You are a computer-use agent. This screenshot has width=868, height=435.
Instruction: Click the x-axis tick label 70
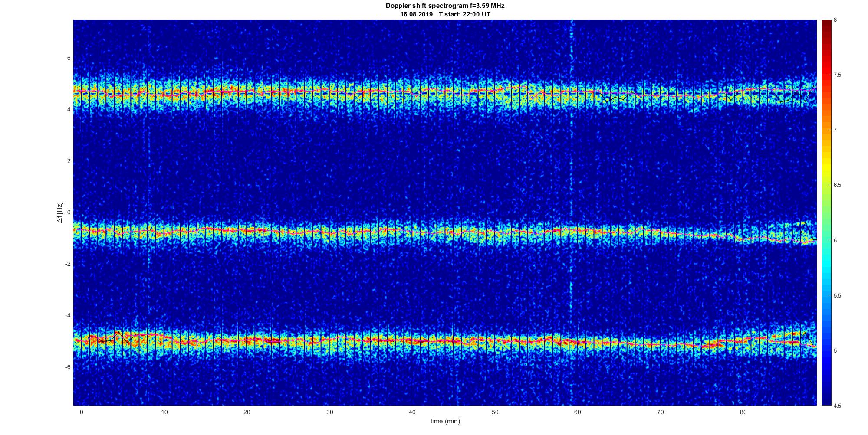[x=661, y=412]
